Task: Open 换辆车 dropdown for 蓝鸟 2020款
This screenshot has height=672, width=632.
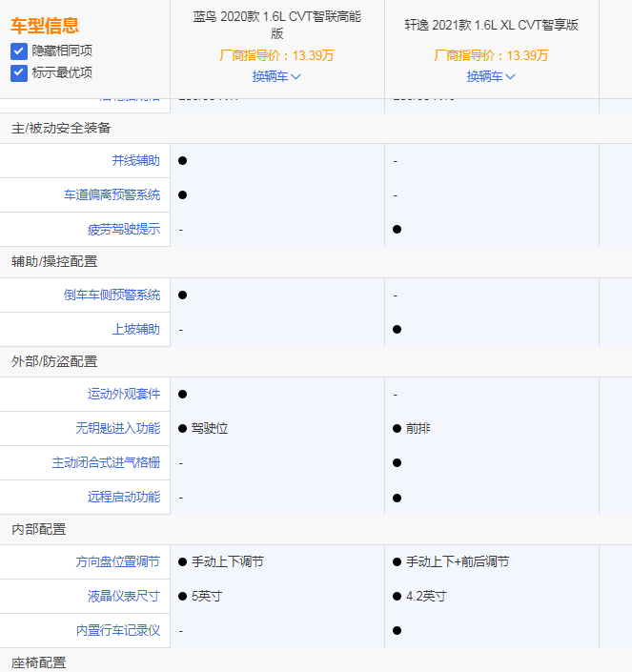Action: click(276, 76)
